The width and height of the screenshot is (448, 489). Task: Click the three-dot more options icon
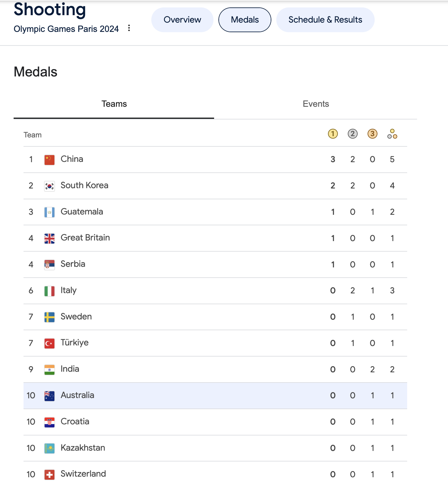[129, 28]
